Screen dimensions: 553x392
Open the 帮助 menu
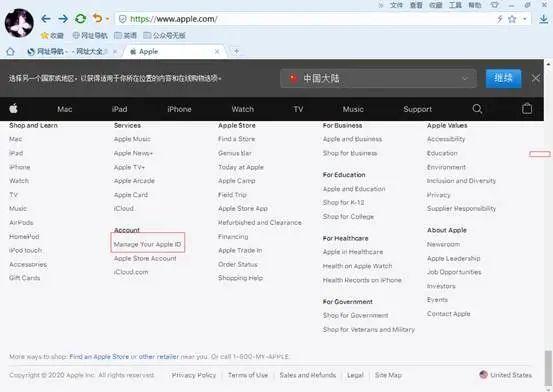point(475,5)
